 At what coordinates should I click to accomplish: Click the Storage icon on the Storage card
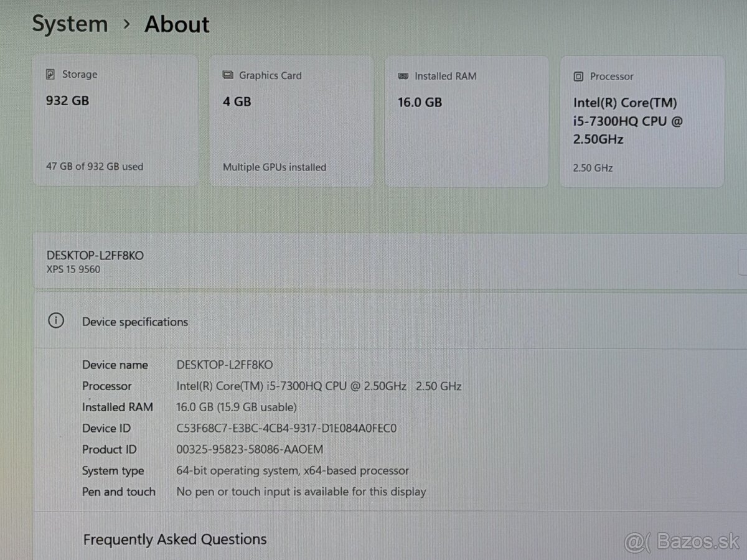click(x=52, y=74)
